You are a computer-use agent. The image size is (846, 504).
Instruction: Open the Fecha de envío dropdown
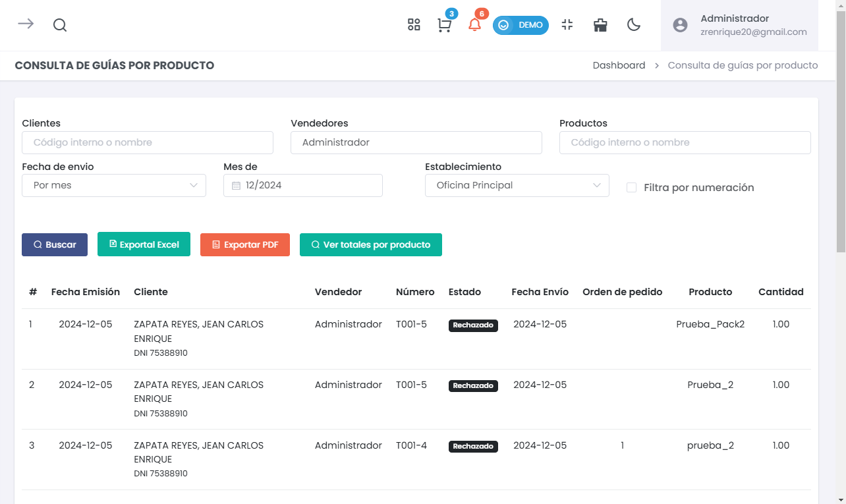pos(114,186)
